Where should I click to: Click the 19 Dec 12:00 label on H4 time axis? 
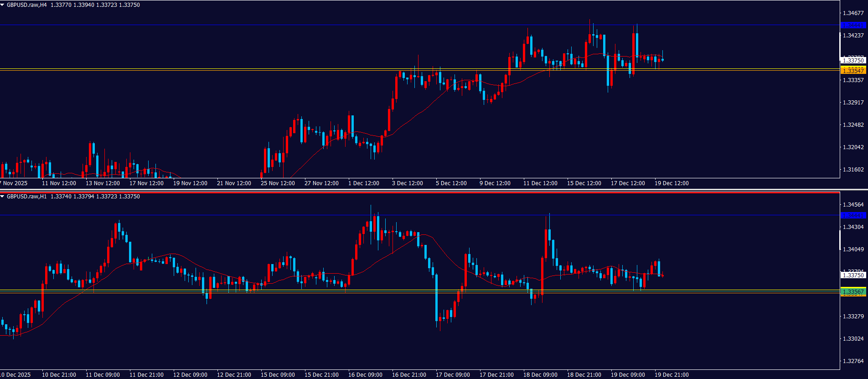[x=672, y=183]
